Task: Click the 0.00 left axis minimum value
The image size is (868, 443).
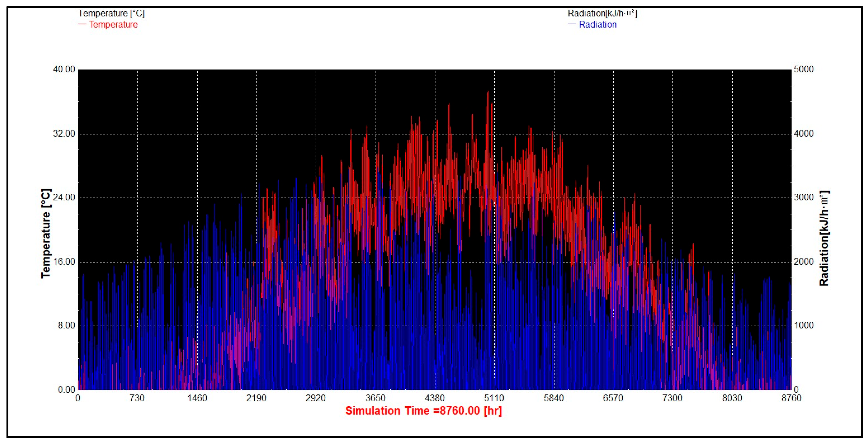Action: pyautogui.click(x=66, y=390)
